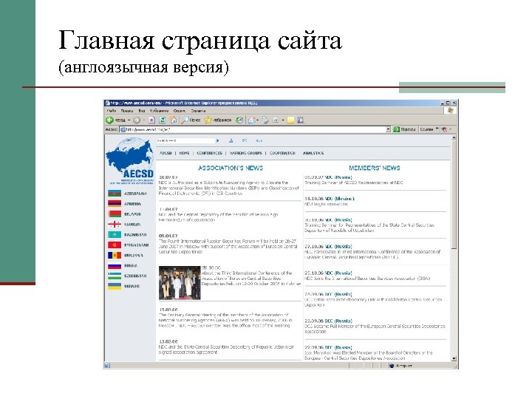Open the AECSD navigation item
The width and height of the screenshot is (532, 399).
pos(166,153)
